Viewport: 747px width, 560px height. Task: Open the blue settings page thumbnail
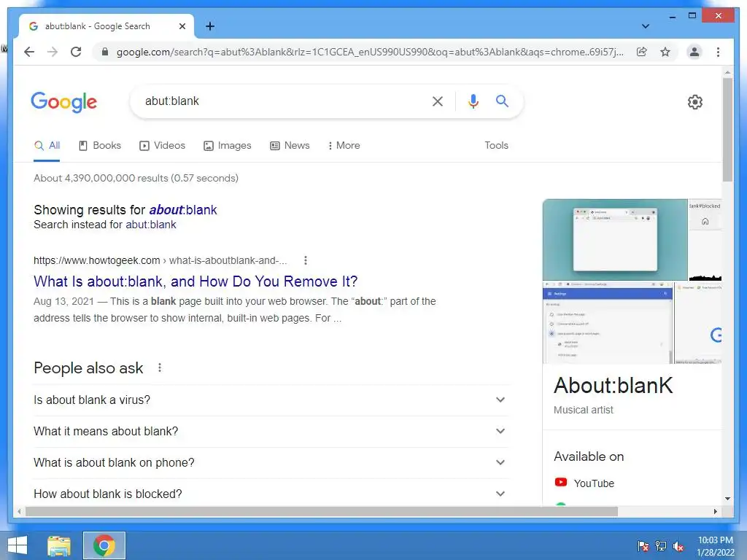(608, 323)
